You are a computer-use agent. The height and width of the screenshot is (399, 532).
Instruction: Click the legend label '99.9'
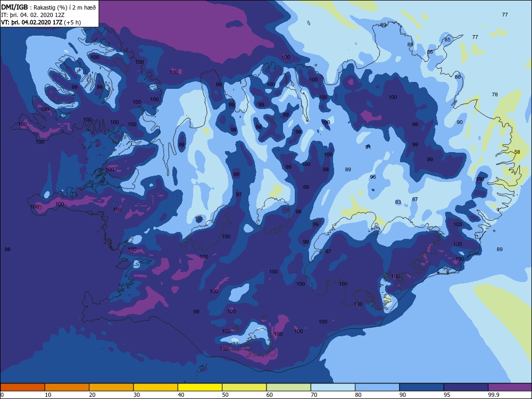pyautogui.click(x=493, y=395)
